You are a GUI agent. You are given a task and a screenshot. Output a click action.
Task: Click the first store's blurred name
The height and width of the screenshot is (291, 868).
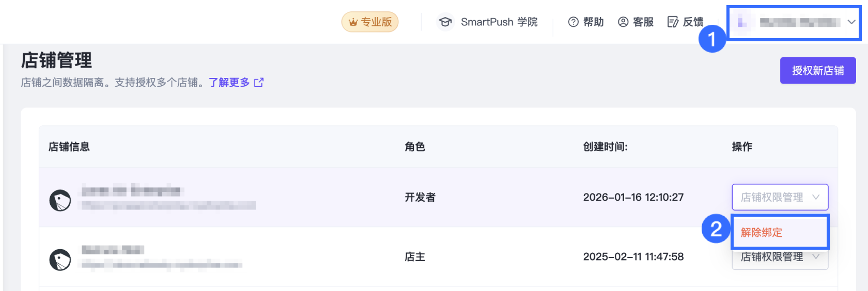(131, 191)
